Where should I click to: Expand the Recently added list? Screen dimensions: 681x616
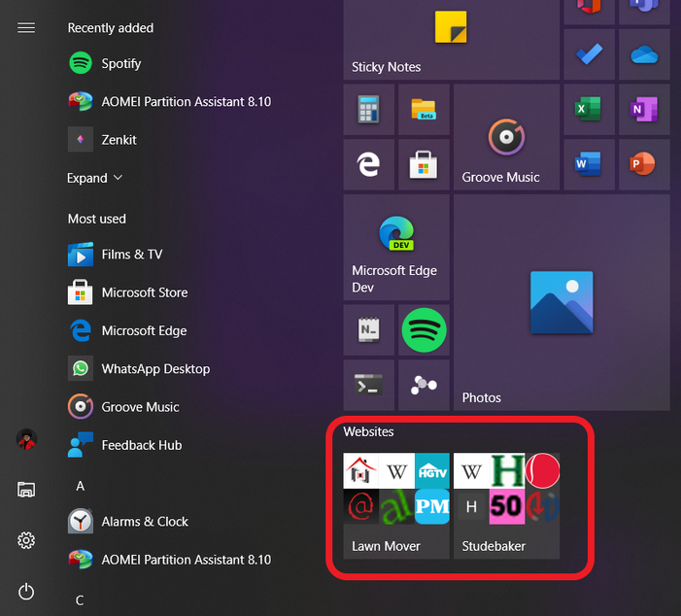click(94, 178)
